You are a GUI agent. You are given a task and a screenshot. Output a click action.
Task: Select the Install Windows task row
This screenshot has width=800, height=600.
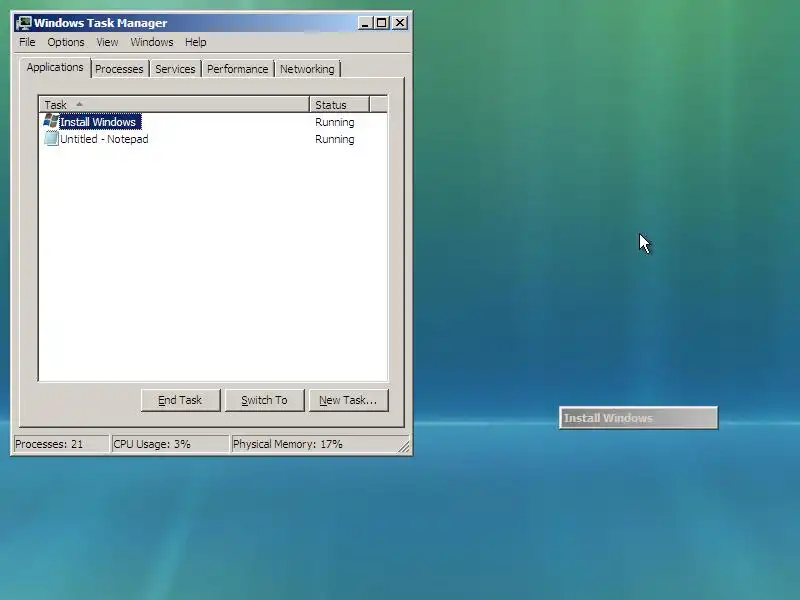[213, 121]
